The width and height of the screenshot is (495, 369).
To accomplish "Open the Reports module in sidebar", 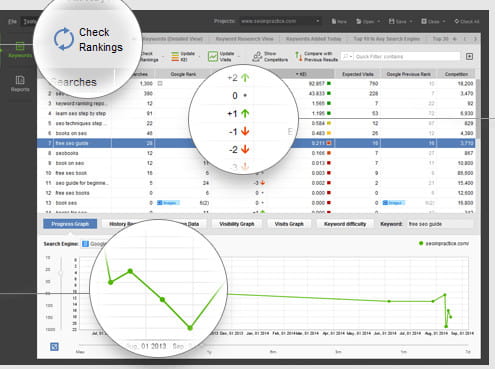I will (20, 84).
